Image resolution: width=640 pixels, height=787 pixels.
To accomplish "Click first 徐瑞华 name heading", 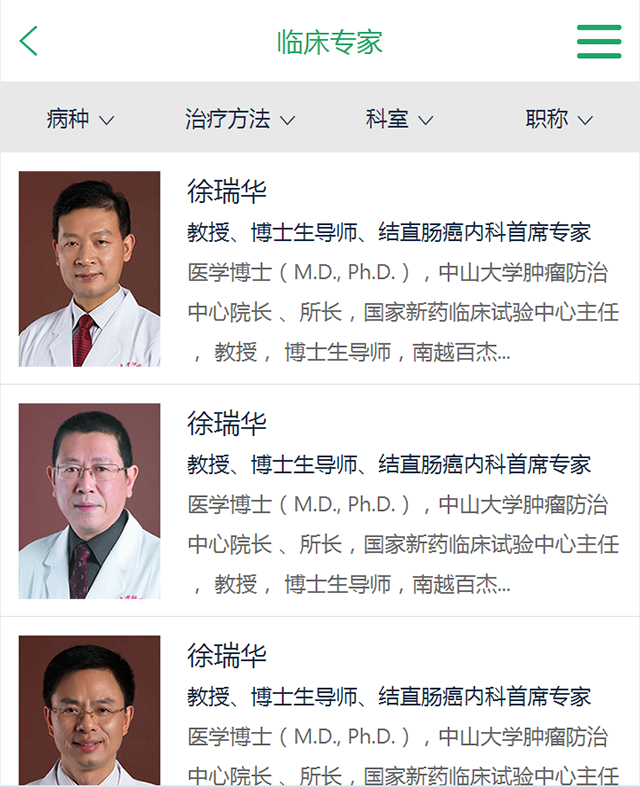I will point(227,191).
